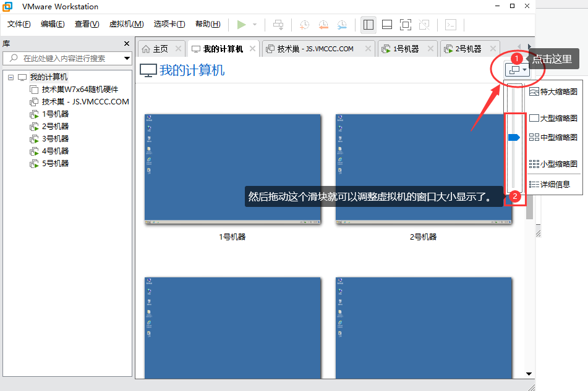Open the 2号机器 thumbnail preview
The height and width of the screenshot is (391, 588).
pyautogui.click(x=424, y=168)
